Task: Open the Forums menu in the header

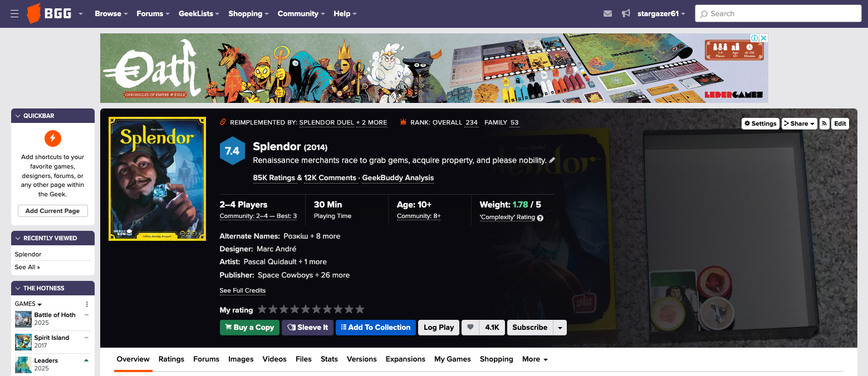Action: 153,13
